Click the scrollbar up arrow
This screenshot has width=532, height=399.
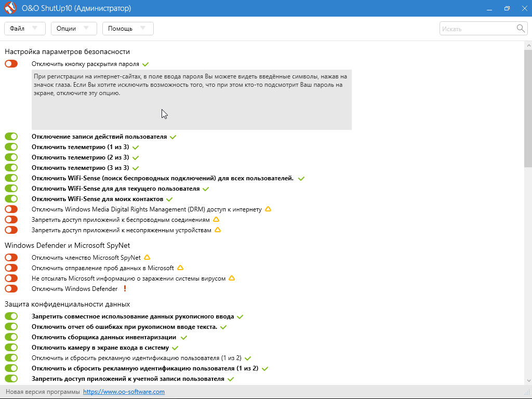528,46
